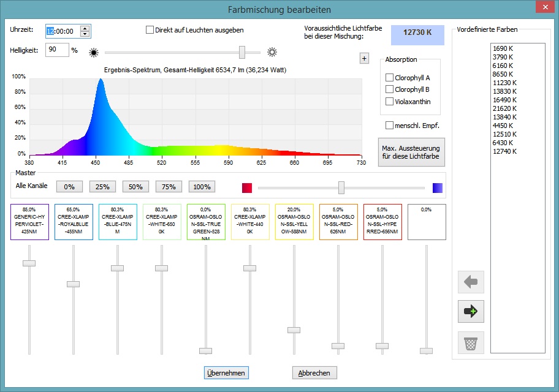Click the dim sun brightness icon
This screenshot has width=559, height=392.
[x=94, y=53]
